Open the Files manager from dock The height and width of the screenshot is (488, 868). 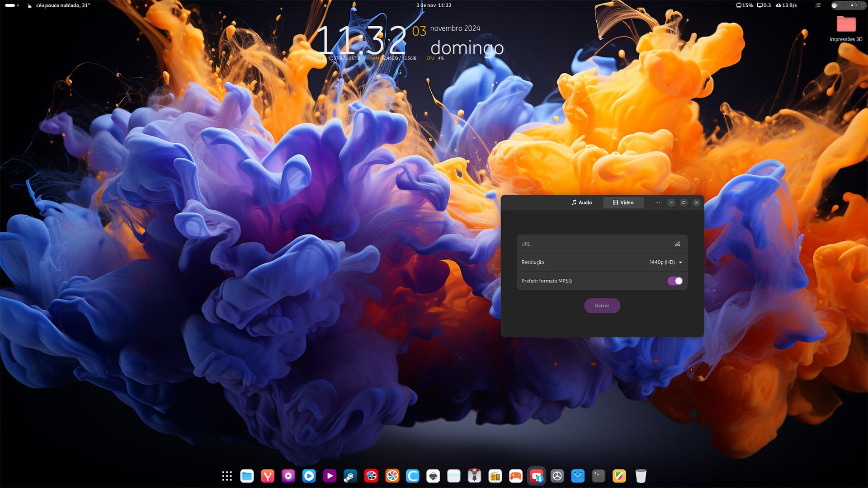click(247, 476)
